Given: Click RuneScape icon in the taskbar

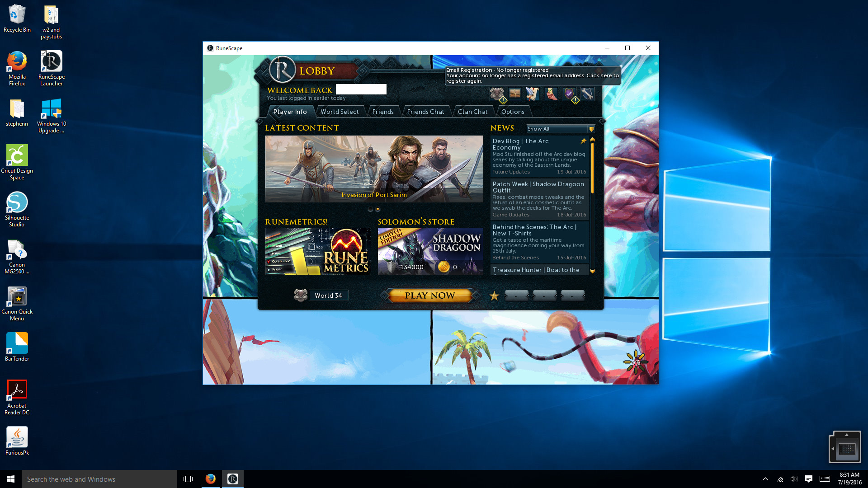Looking at the screenshot, I should pyautogui.click(x=233, y=479).
